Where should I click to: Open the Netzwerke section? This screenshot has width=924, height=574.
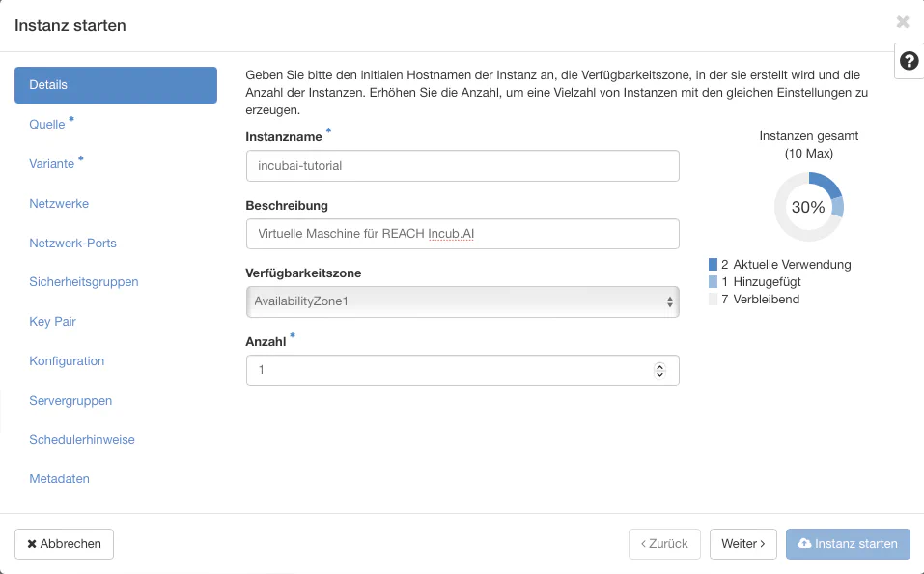(x=59, y=204)
